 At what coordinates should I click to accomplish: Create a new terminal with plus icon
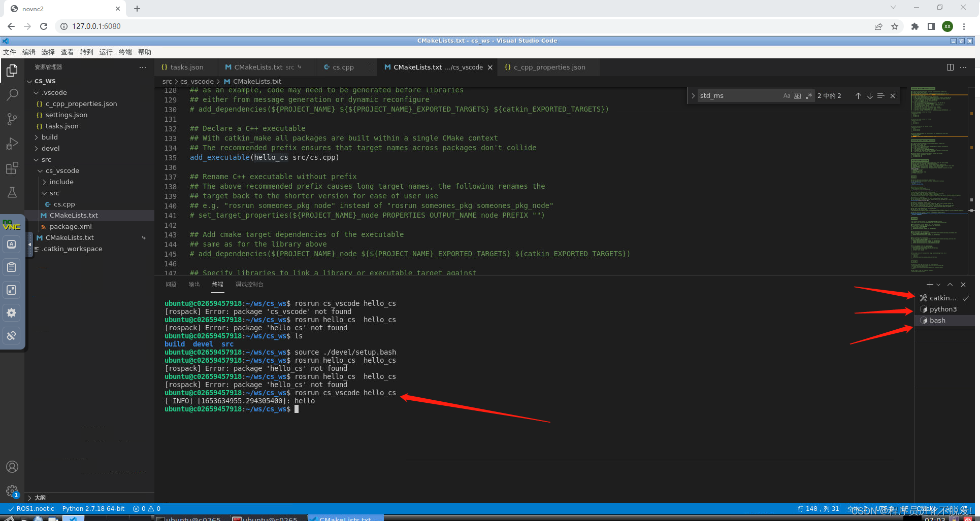930,285
